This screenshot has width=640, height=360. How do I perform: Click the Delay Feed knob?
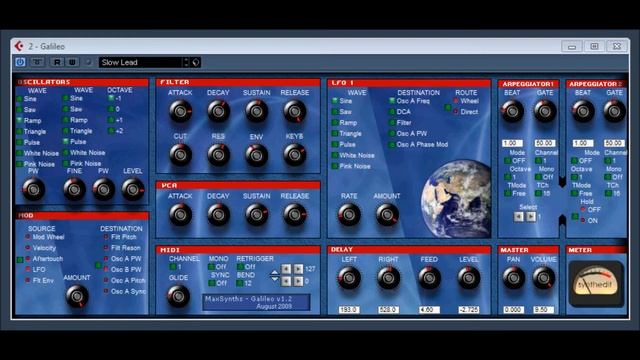pos(429,278)
